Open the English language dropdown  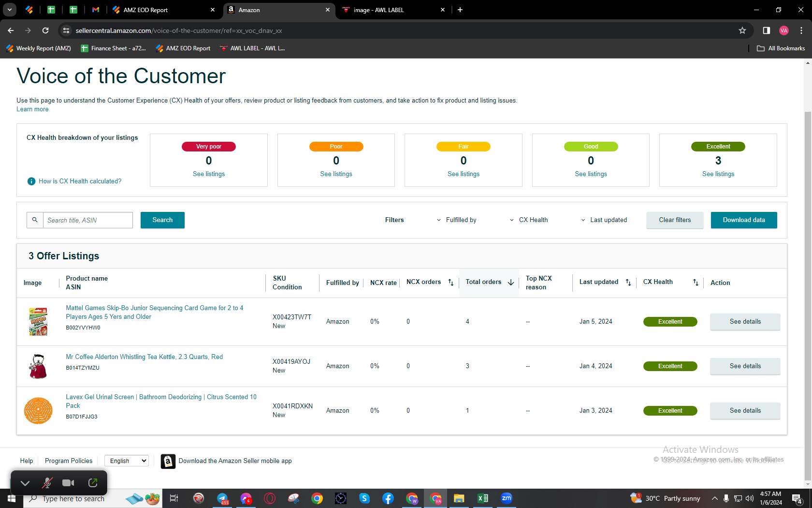127,461
